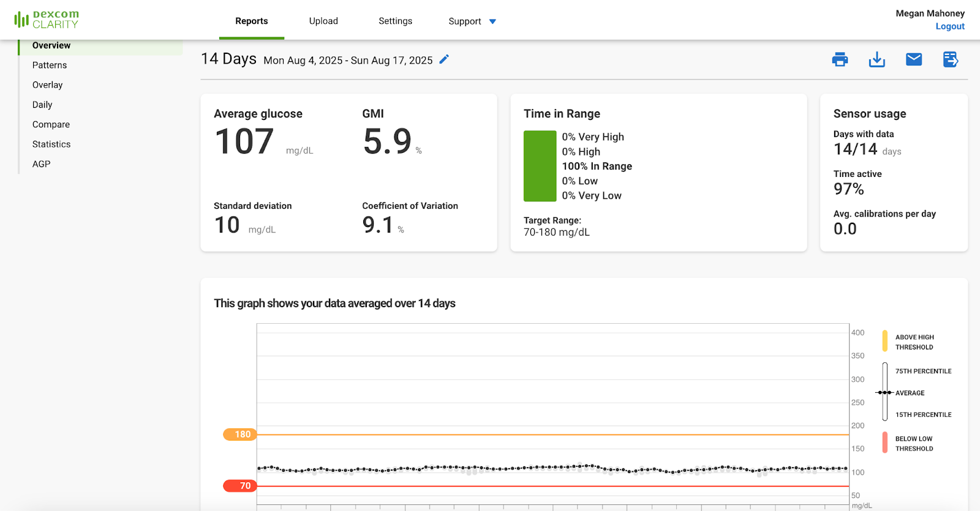This screenshot has width=980, height=511.
Task: Go to the Settings tab
Action: pos(395,21)
